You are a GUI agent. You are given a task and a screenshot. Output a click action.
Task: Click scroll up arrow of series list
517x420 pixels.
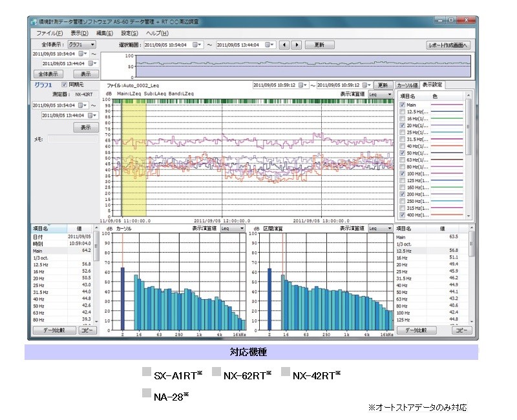tap(469, 95)
